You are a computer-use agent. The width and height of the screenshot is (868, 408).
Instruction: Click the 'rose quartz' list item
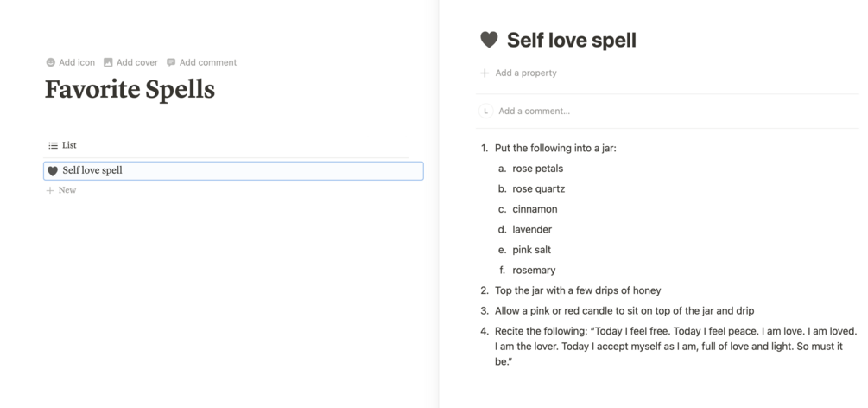tap(538, 188)
